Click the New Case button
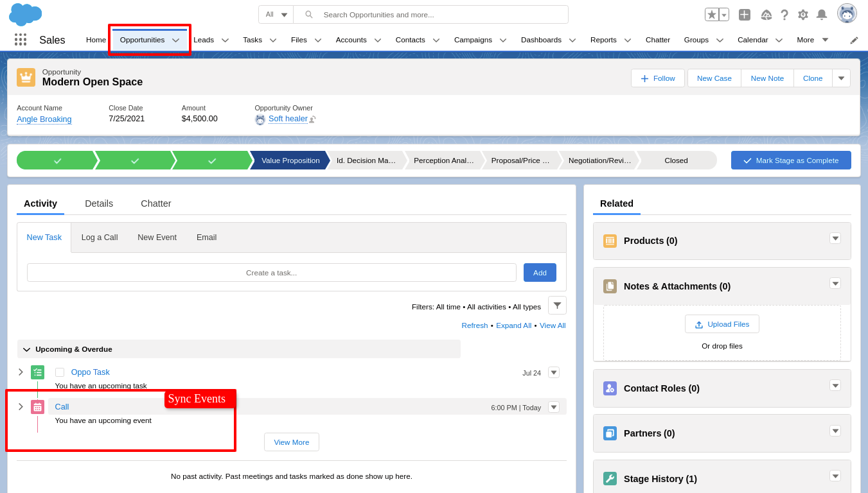868x493 pixels. 714,78
